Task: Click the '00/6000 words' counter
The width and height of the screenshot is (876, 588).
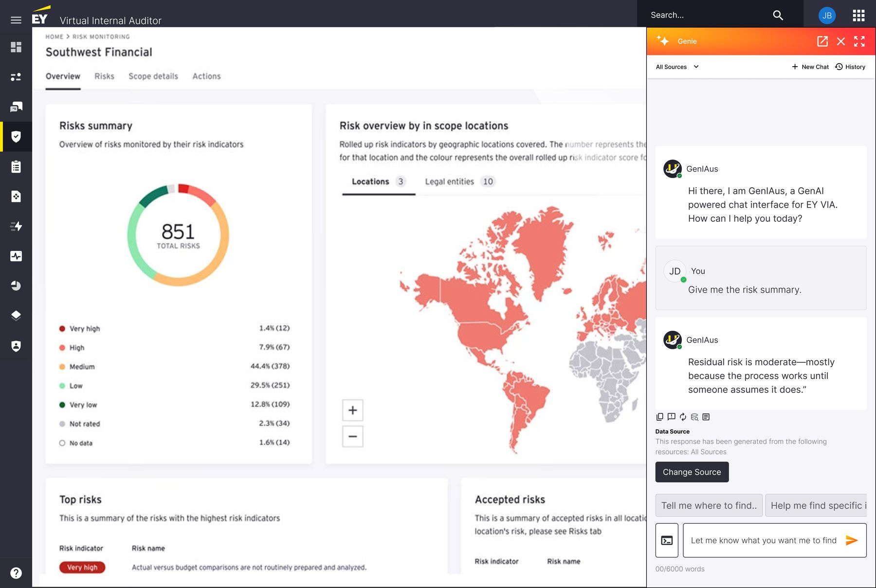Action: 680,569
